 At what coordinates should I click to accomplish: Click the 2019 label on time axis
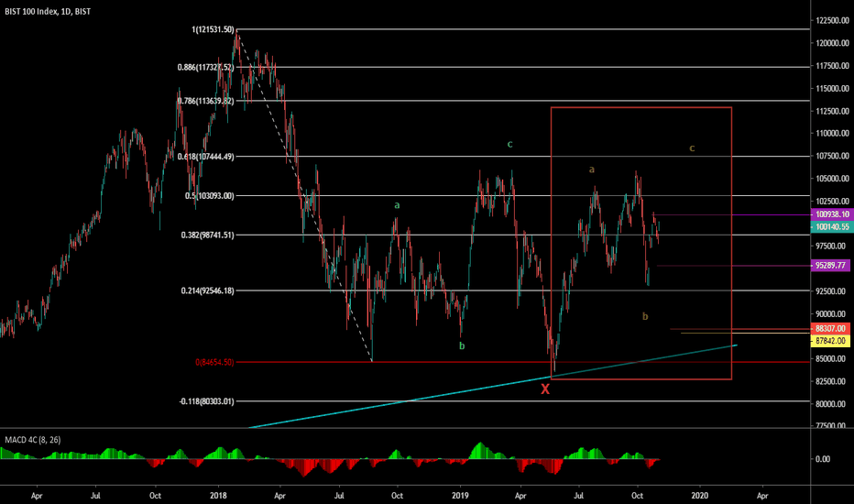coord(460,496)
